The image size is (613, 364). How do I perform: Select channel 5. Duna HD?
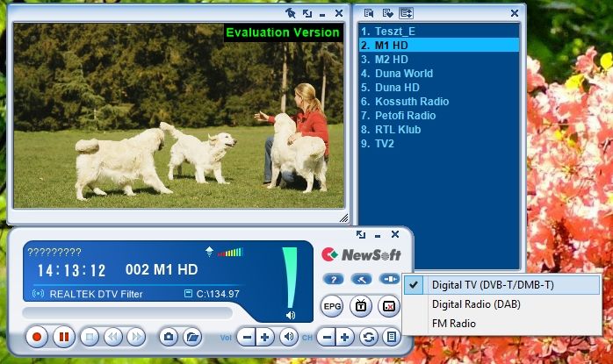(x=439, y=88)
